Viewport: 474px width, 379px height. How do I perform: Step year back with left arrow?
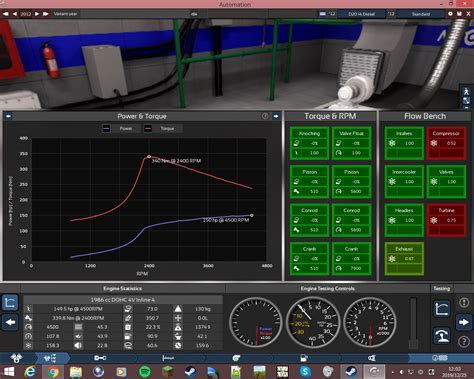[x=15, y=14]
